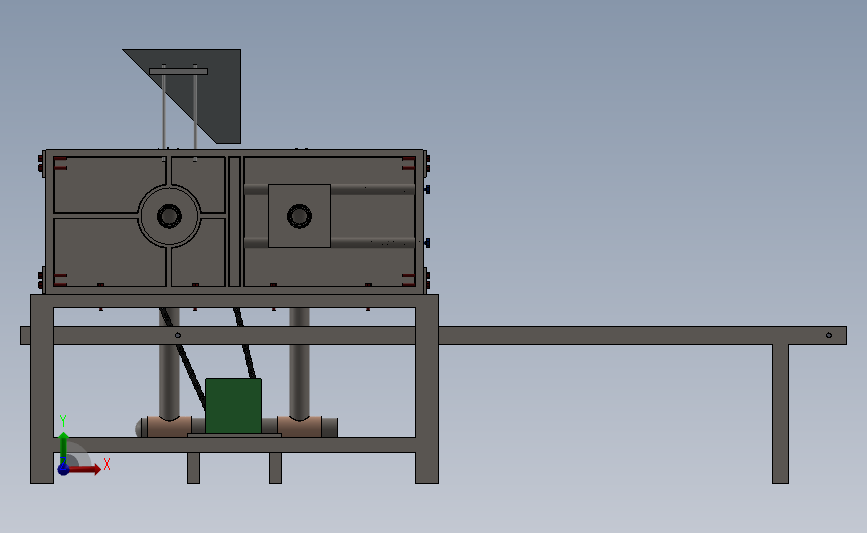This screenshot has width=867, height=533.
Task: Click the horizontal plate atop hopper rods
Action: (x=179, y=71)
